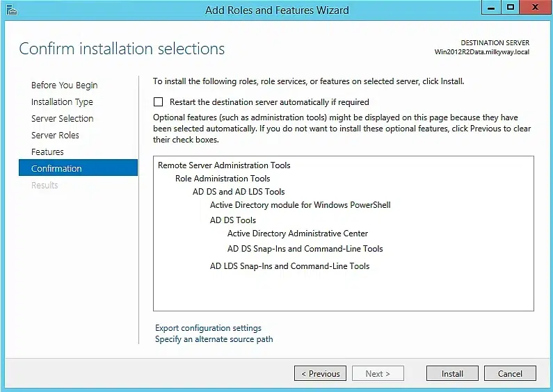
Task: Select Remote Server Administration Tools entry
Action: click(224, 165)
